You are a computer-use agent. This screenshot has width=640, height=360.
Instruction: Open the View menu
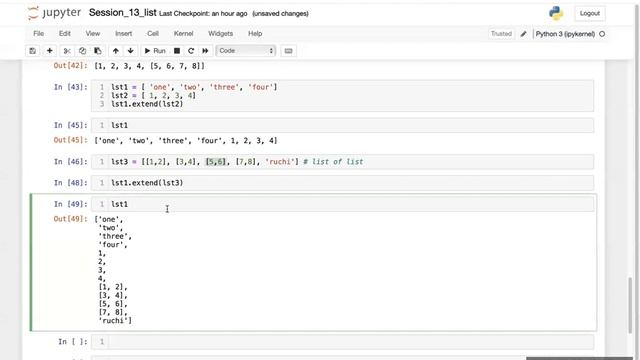pyautogui.click(x=93, y=33)
